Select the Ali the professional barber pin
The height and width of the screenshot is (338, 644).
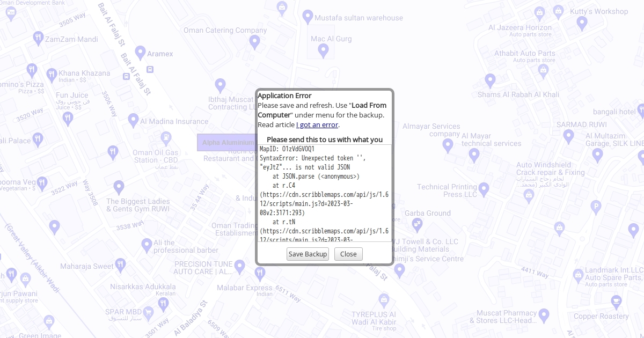(147, 246)
